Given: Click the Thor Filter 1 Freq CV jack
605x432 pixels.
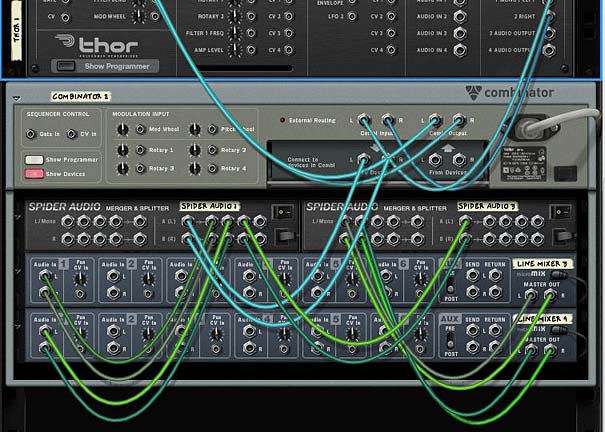Looking at the screenshot, I should (251, 33).
